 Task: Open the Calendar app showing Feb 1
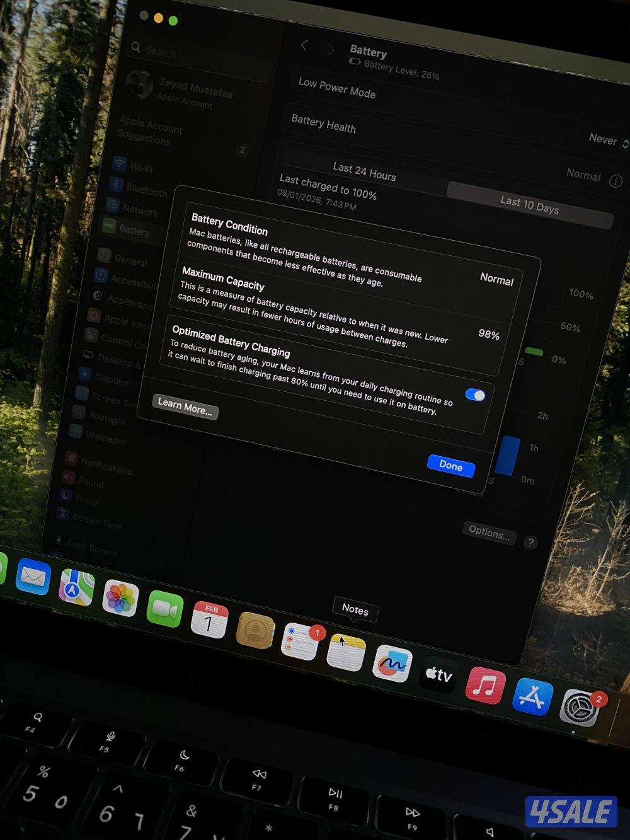tap(209, 620)
